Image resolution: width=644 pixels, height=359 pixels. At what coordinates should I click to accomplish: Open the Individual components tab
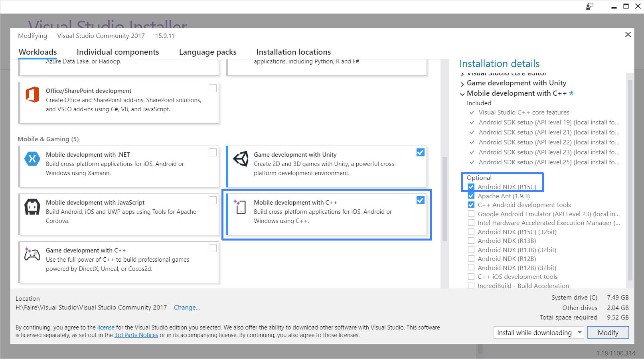click(118, 52)
